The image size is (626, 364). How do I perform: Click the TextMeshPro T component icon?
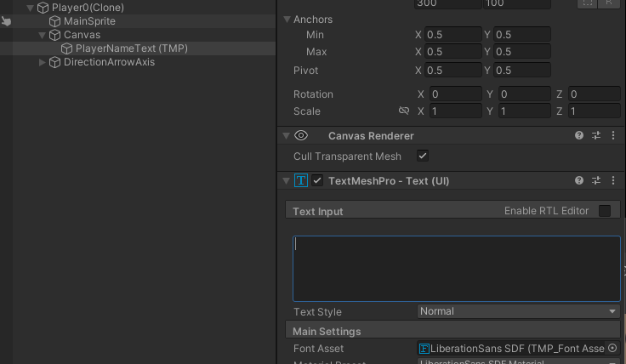301,181
